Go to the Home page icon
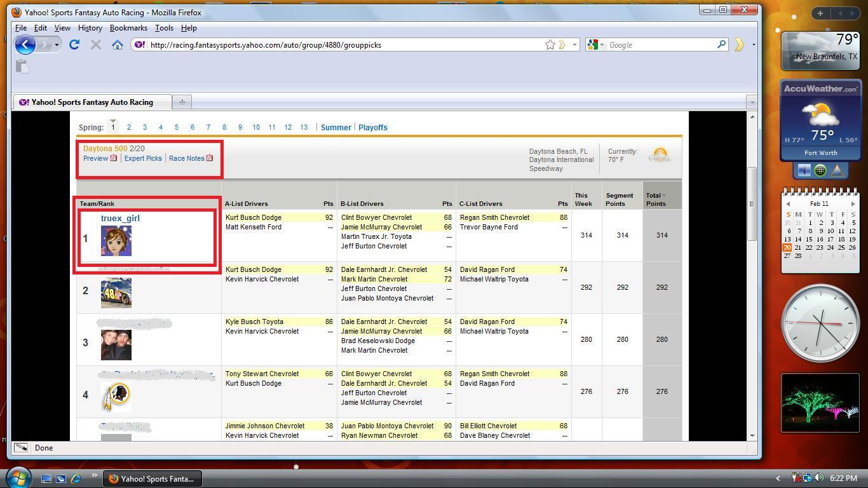This screenshot has height=488, width=868. pyautogui.click(x=117, y=44)
